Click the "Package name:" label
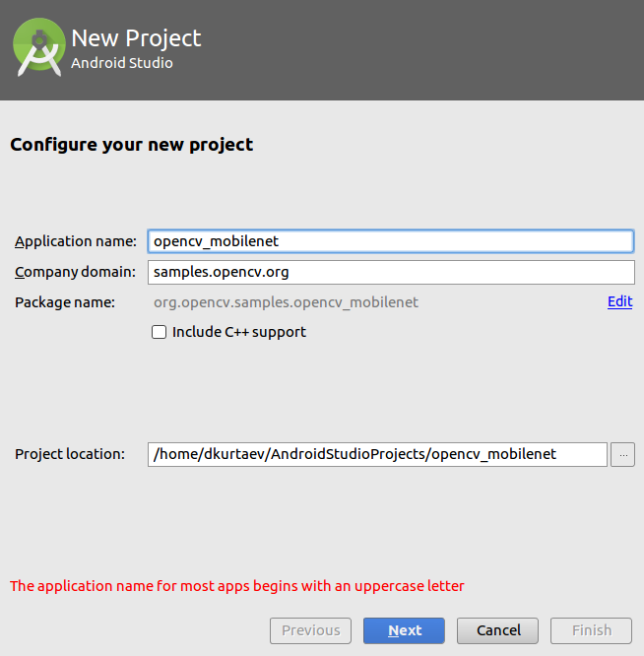 pyautogui.click(x=65, y=302)
